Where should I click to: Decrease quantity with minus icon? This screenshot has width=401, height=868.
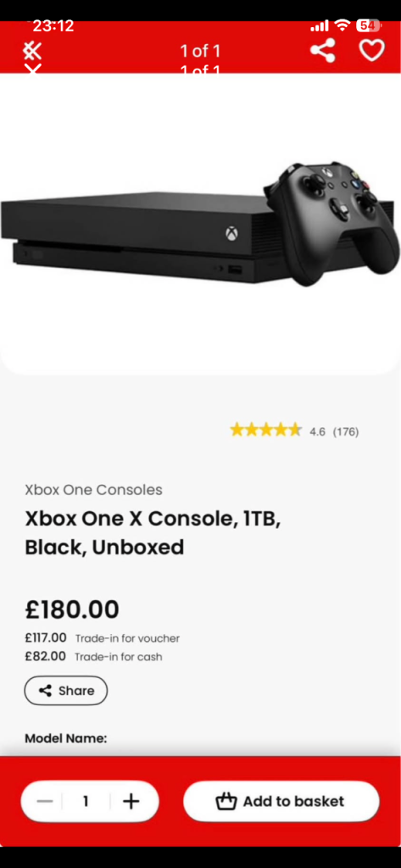tap(44, 801)
